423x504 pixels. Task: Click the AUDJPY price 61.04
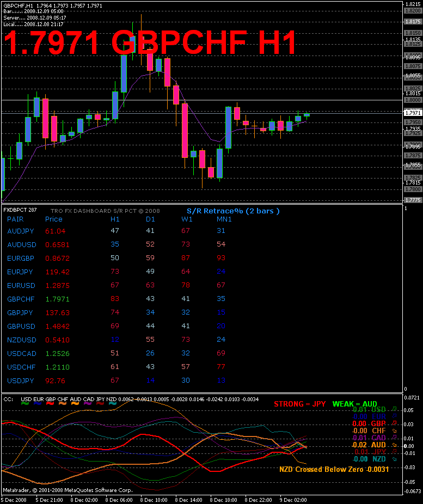pyautogui.click(x=56, y=231)
